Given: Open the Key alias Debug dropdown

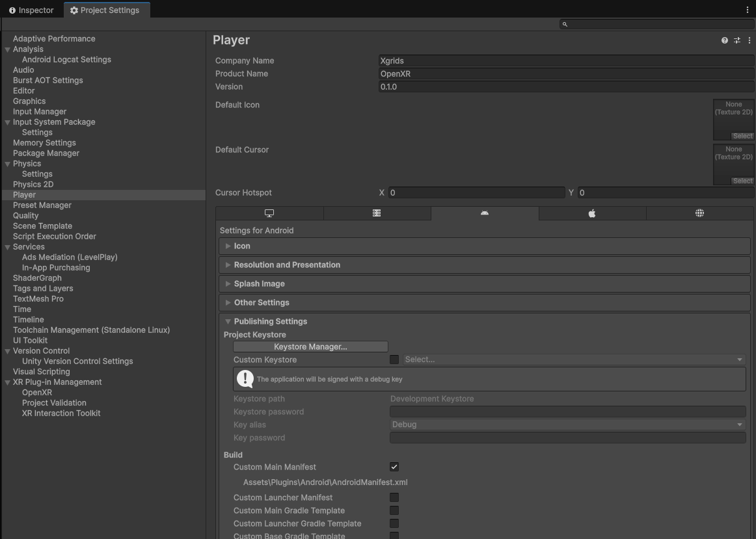Looking at the screenshot, I should 567,425.
